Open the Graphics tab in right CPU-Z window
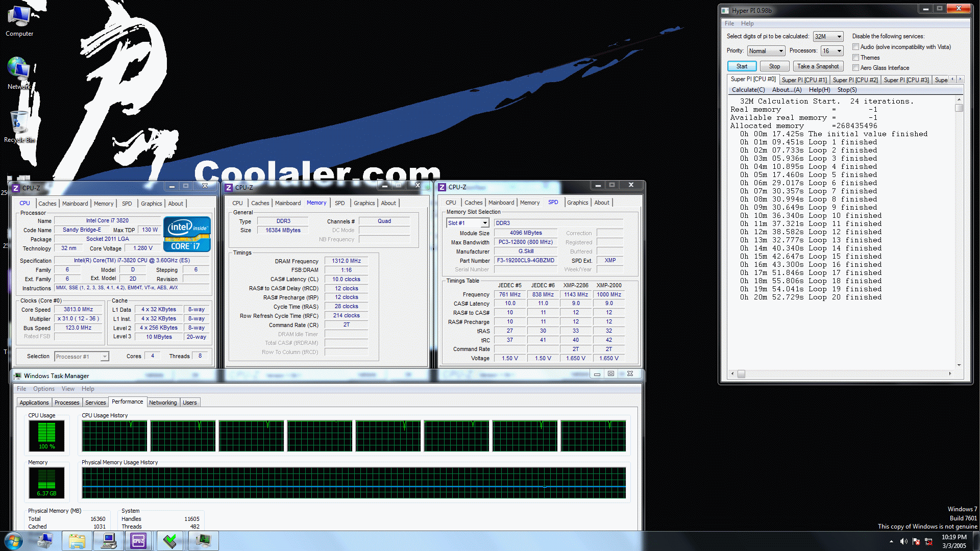 [577, 203]
